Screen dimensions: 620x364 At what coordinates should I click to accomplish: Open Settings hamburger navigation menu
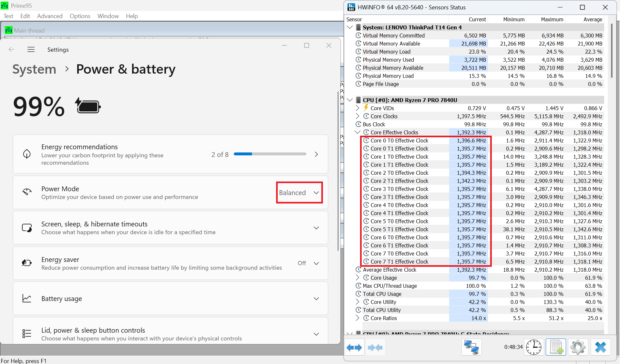(31, 49)
